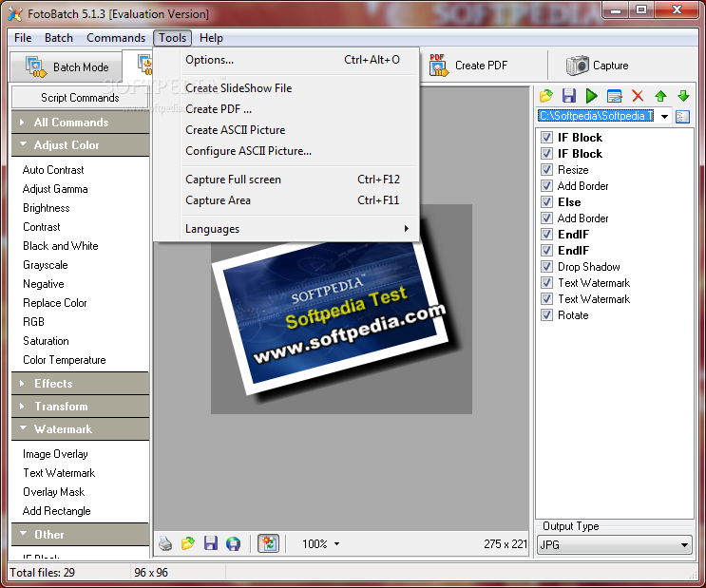Viewport: 706px width, 588px height.
Task: Open the Help menu
Action: tap(211, 38)
